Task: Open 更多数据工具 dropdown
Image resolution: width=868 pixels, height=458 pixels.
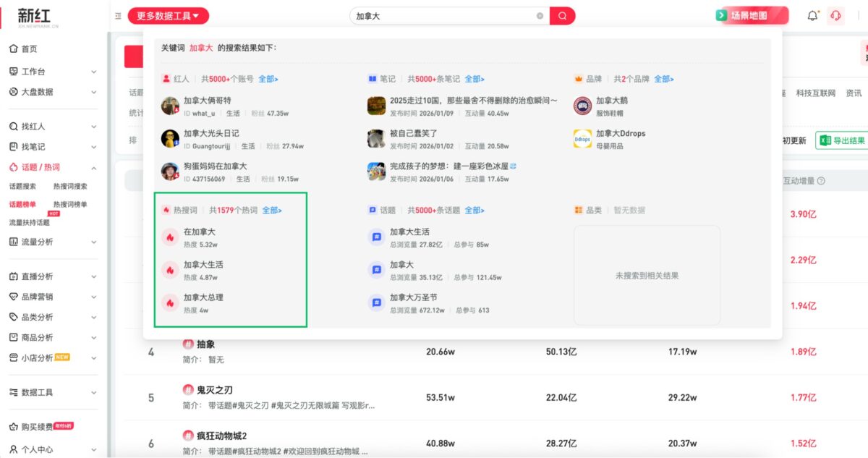Action: coord(169,16)
